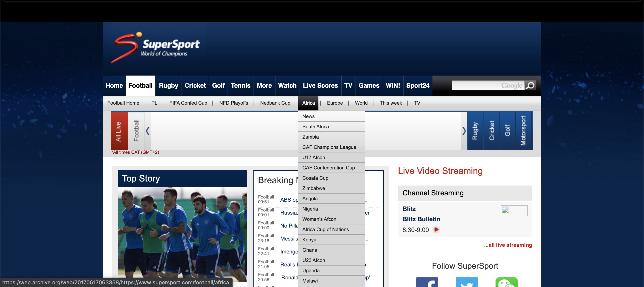Open the Blitz Bulletin link
This screenshot has height=287, width=644.
[421, 219]
